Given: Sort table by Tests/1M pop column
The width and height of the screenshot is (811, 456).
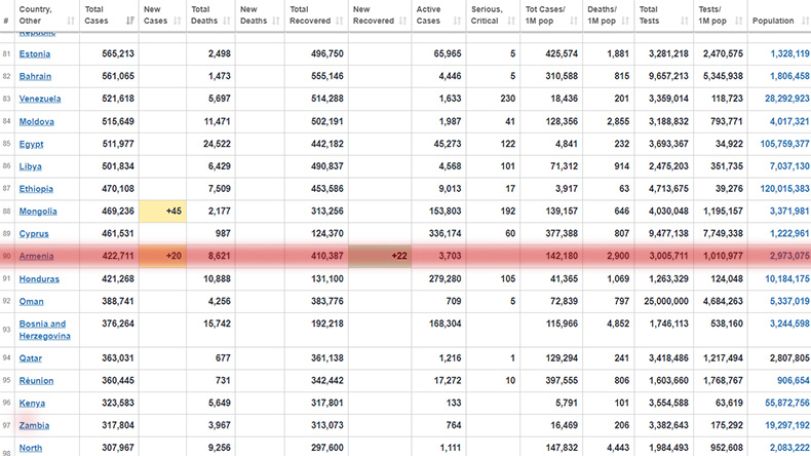Looking at the screenshot, I should pos(720,16).
